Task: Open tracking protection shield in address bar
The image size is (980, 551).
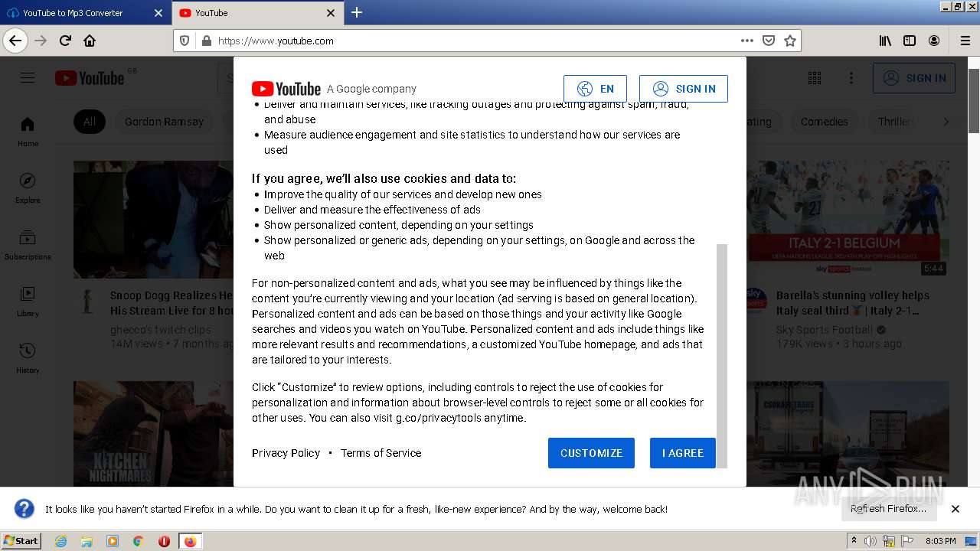Action: click(185, 41)
